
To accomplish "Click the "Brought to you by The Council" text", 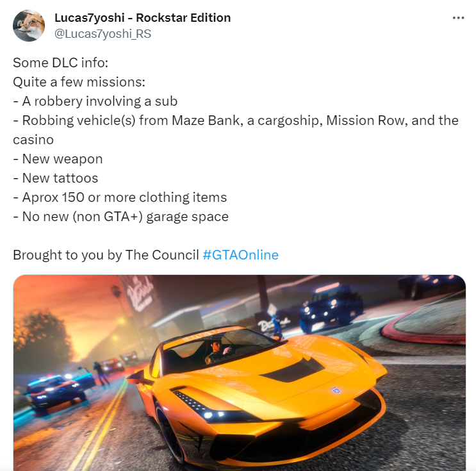I will (x=106, y=255).
